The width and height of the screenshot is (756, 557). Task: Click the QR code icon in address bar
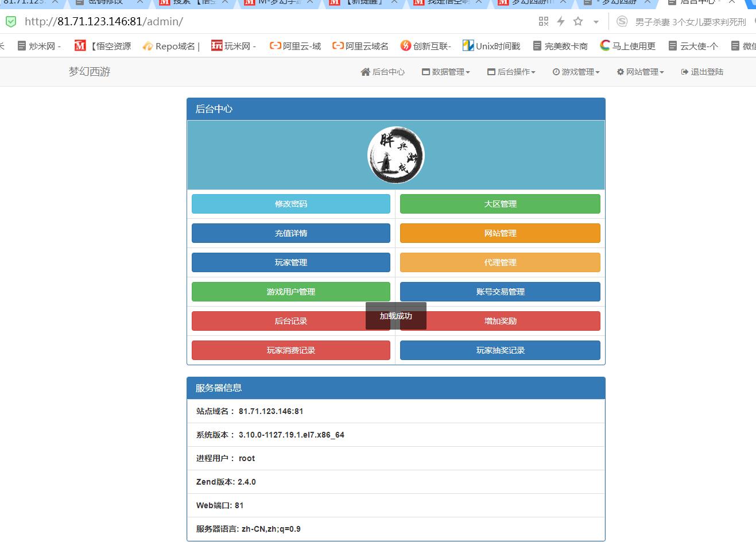point(544,21)
